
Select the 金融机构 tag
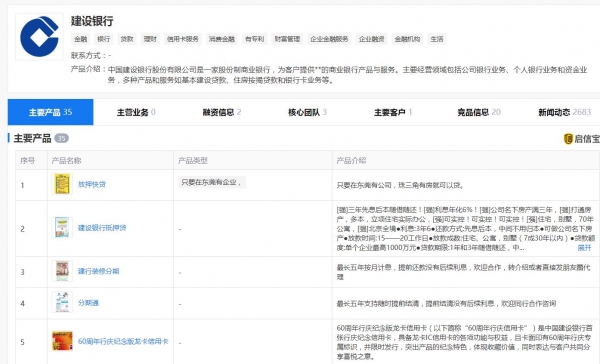tap(408, 39)
